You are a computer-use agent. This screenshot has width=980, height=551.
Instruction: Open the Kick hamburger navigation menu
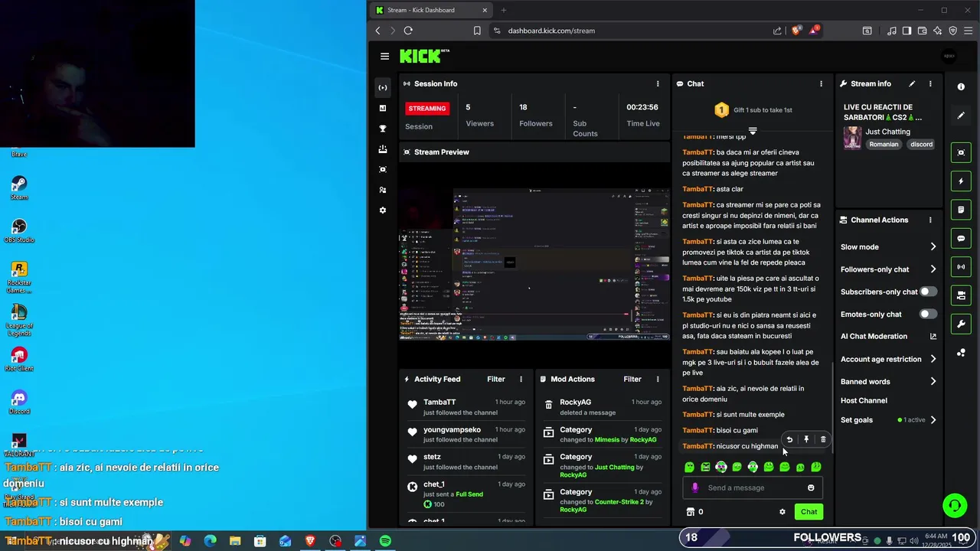tap(384, 56)
